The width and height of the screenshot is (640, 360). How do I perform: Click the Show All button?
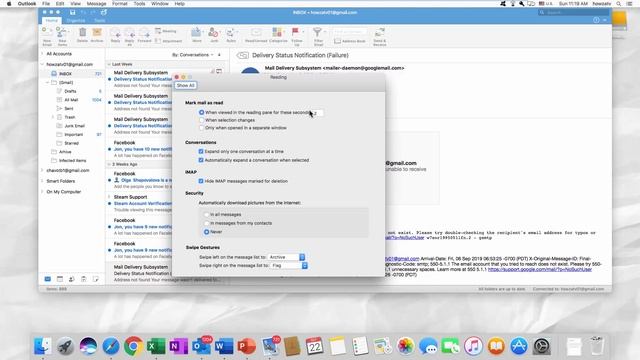(x=185, y=85)
